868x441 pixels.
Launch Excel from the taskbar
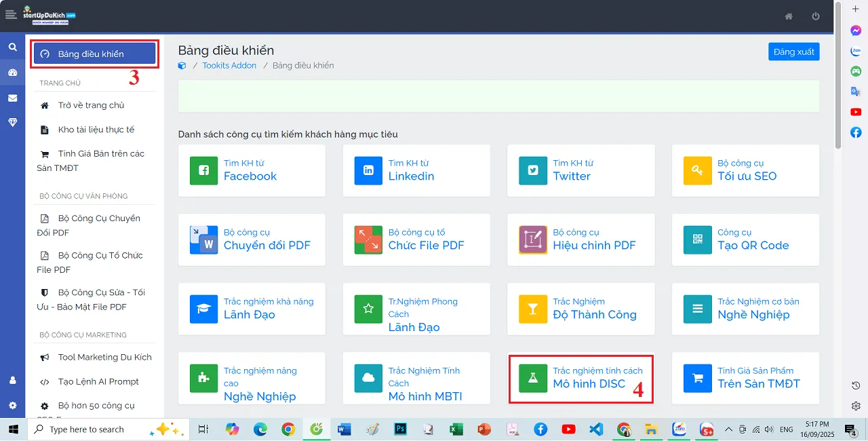[x=456, y=429]
